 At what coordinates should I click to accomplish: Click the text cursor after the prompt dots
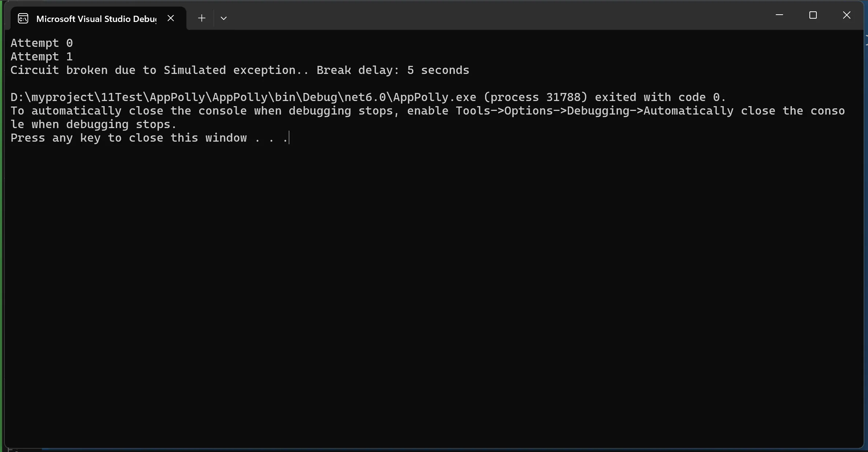pyautogui.click(x=289, y=138)
